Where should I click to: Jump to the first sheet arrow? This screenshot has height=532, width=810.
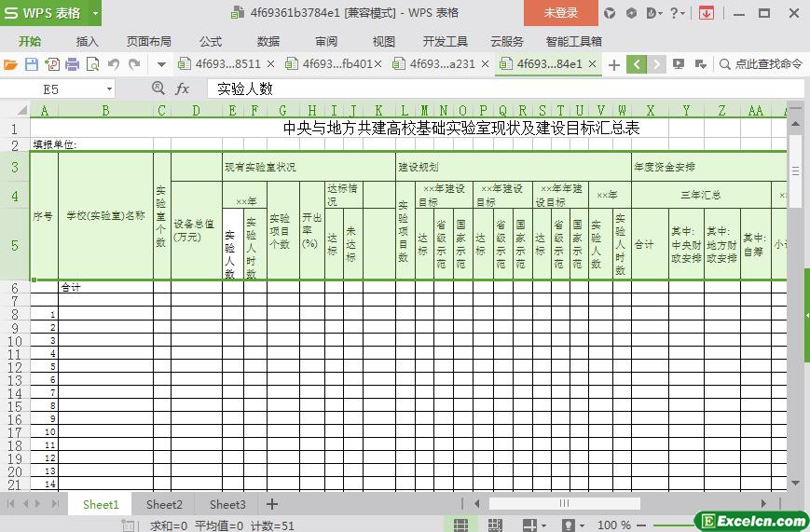coord(11,504)
